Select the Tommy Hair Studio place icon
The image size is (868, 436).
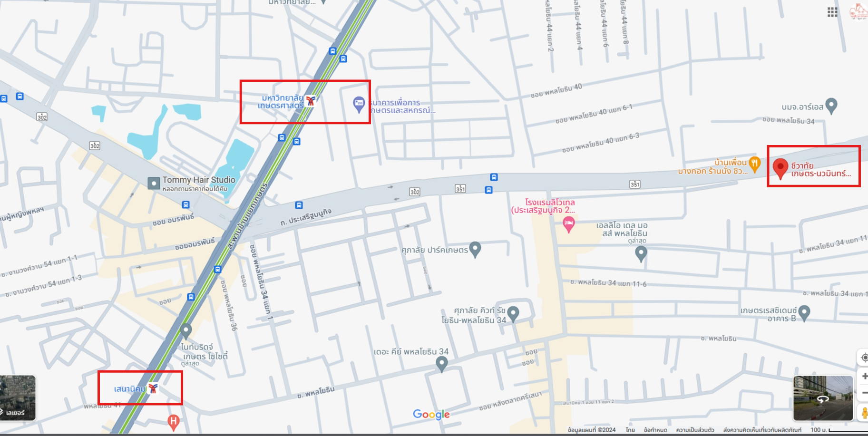coord(154,183)
